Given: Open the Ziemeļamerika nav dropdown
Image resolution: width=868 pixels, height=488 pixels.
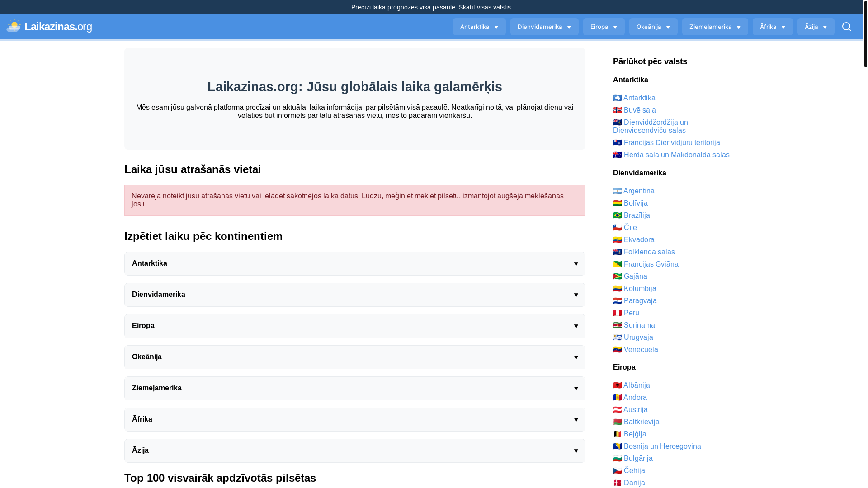Looking at the screenshot, I should click(x=715, y=27).
